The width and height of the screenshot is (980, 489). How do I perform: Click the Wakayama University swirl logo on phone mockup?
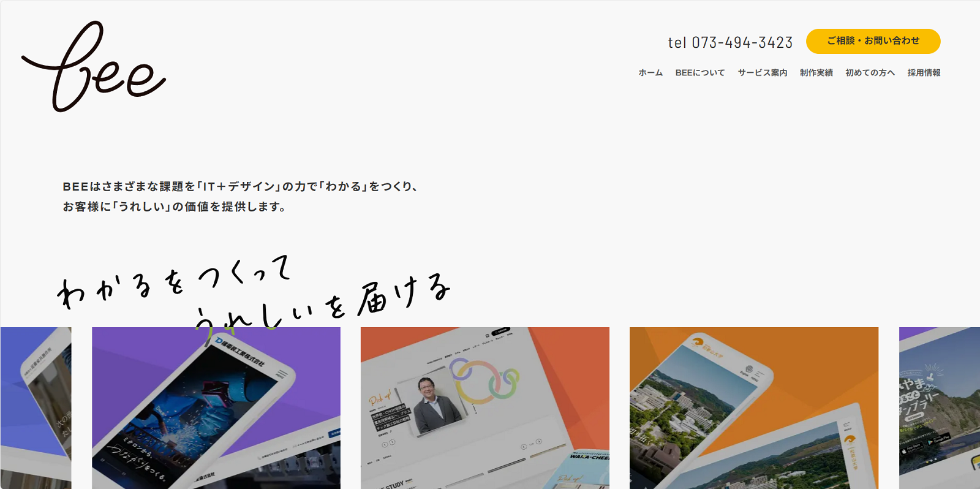click(x=698, y=343)
